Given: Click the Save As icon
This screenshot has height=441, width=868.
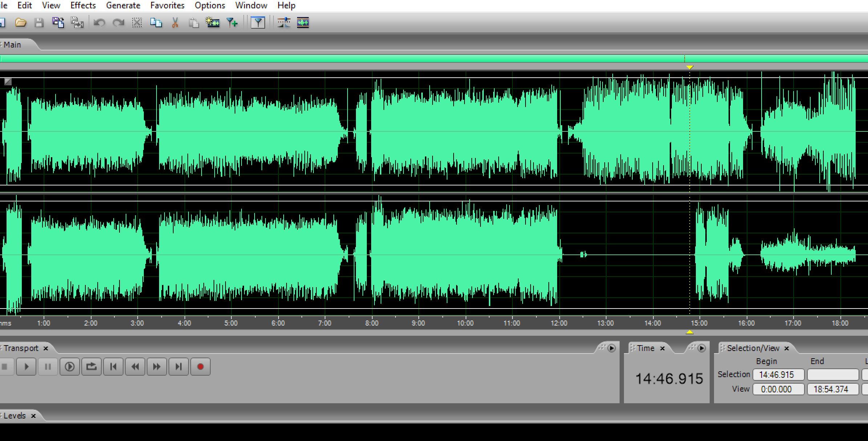Looking at the screenshot, I should (x=58, y=23).
